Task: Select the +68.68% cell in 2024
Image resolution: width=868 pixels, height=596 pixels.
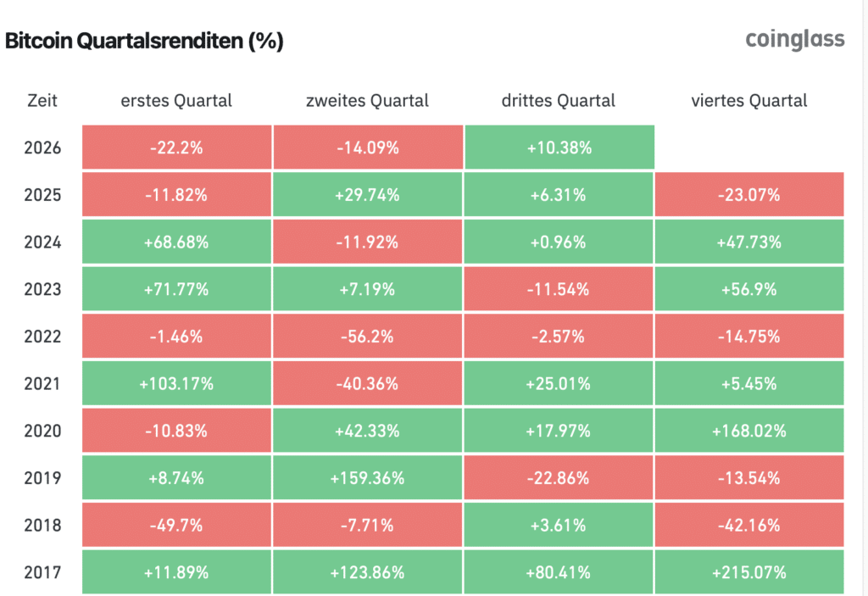Action: pyautogui.click(x=176, y=242)
